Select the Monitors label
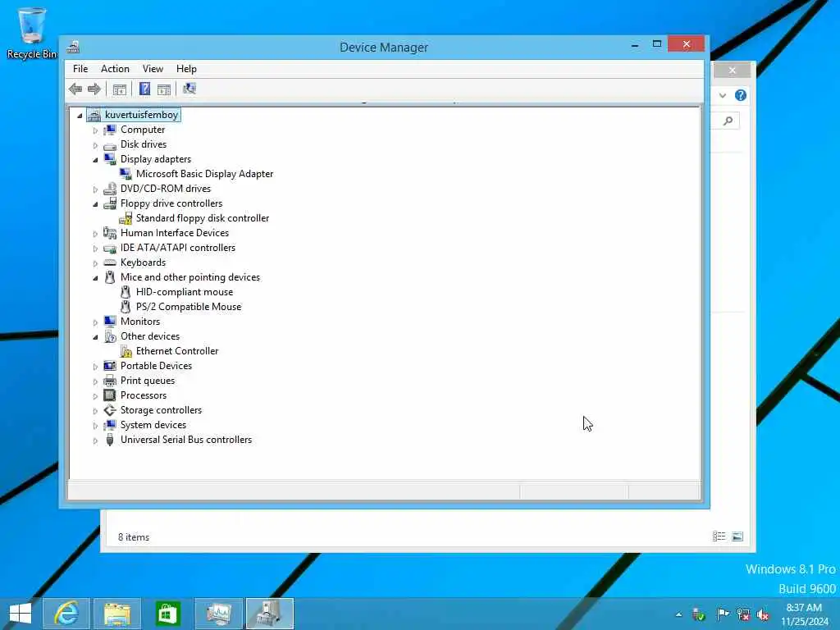Viewport: 840px width, 630px height. [140, 322]
